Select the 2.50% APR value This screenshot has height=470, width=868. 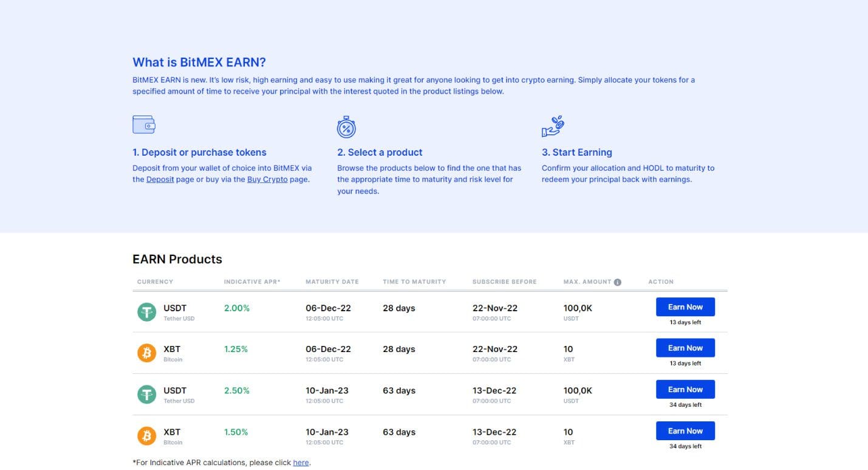[x=237, y=391]
